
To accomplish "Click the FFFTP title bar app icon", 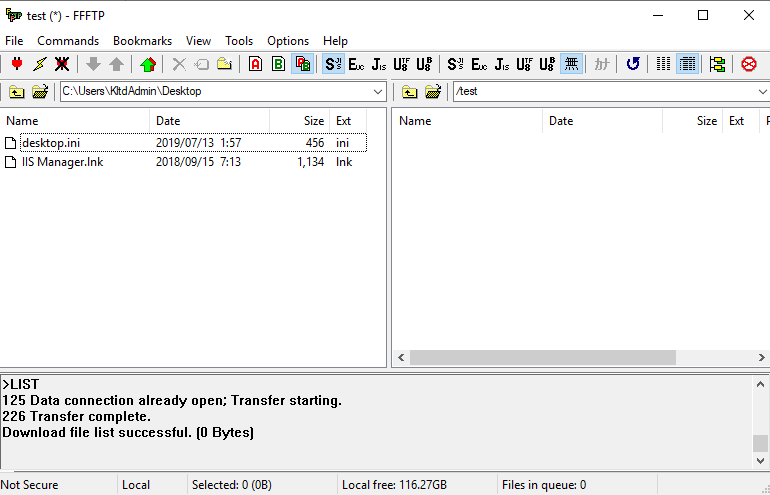I will [13, 15].
